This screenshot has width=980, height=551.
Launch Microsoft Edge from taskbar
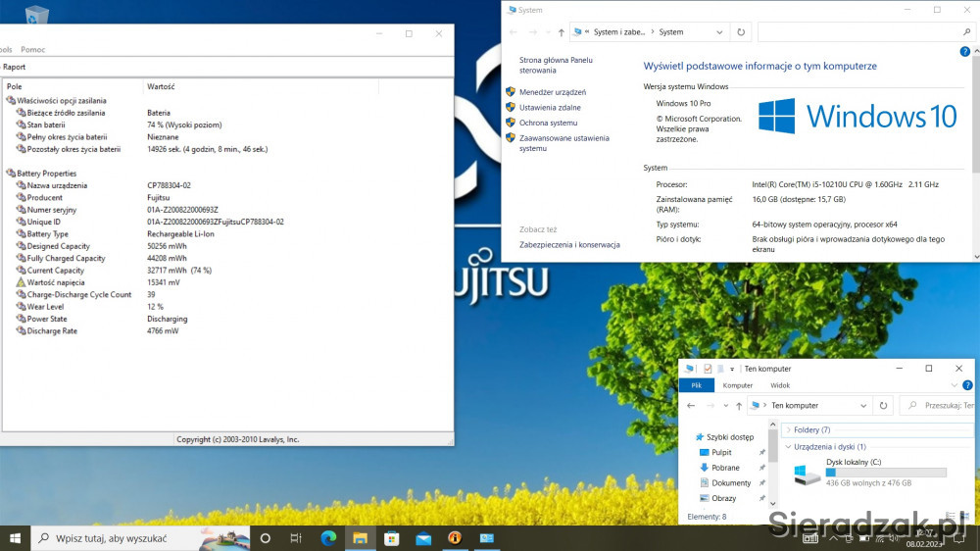click(x=328, y=538)
